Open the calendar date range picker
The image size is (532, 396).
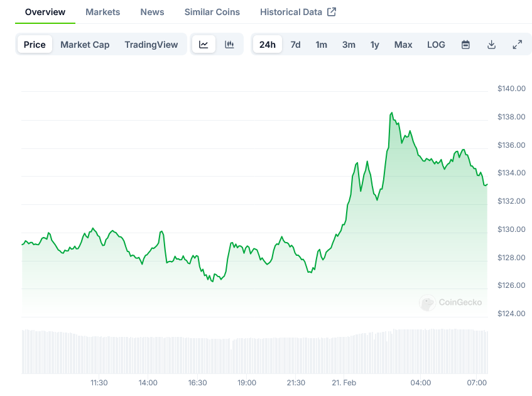(465, 45)
